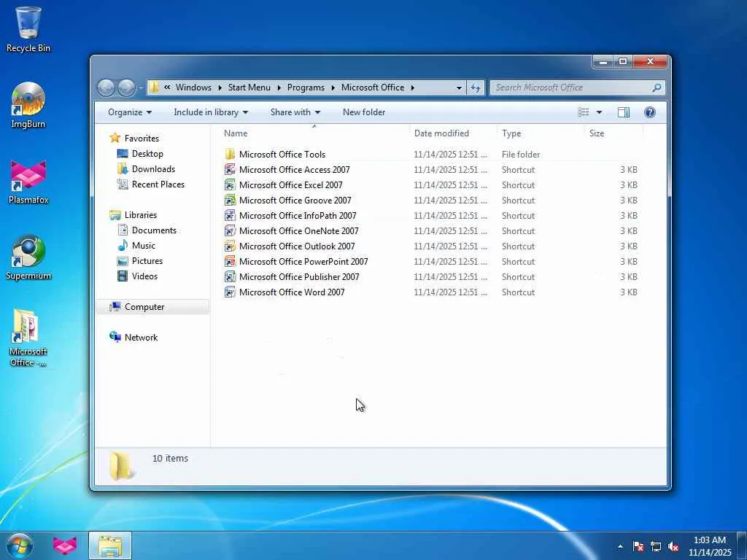Click the magnifier icon in the search box
The height and width of the screenshot is (560, 747).
[657, 87]
